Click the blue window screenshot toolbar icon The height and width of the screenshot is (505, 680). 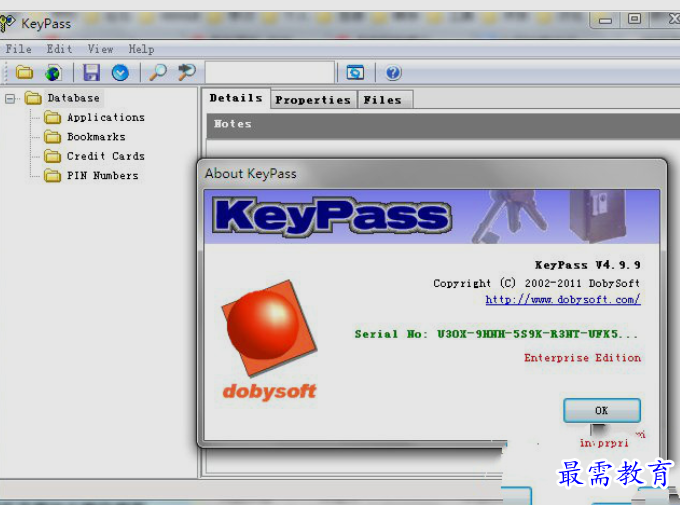click(355, 72)
